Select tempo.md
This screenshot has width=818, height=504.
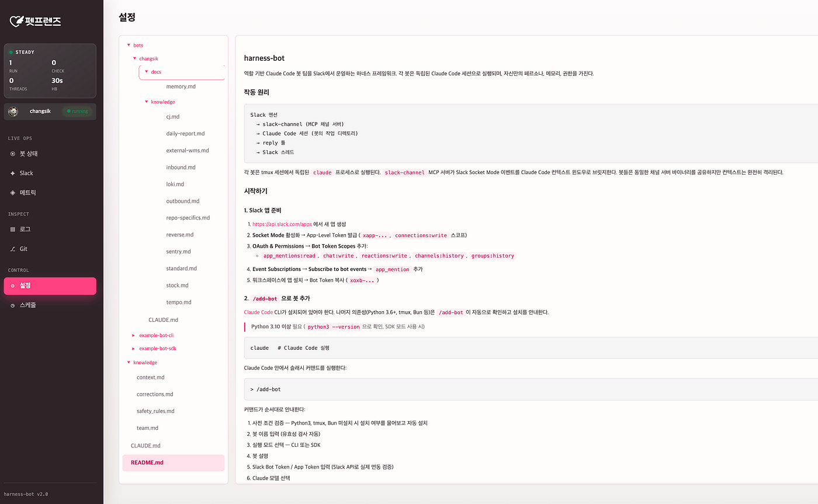(x=178, y=303)
